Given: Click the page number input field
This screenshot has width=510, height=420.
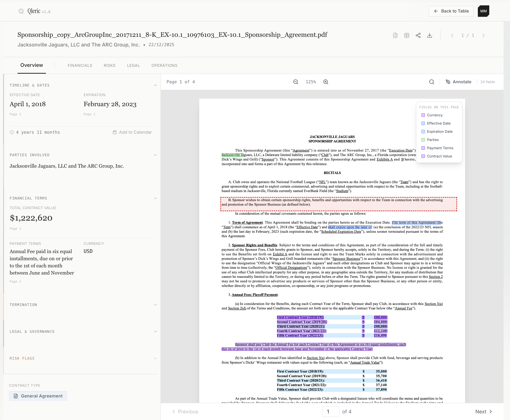Looking at the screenshot, I should [330, 412].
